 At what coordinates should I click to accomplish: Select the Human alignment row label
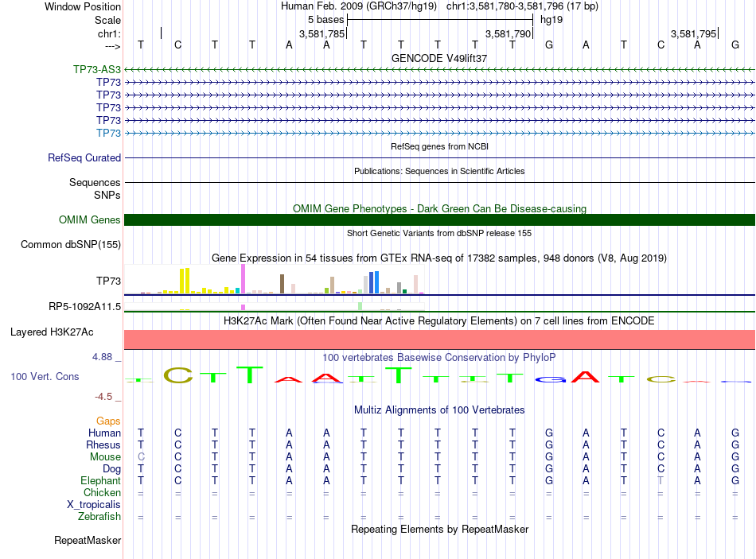click(x=104, y=433)
